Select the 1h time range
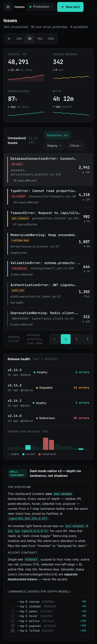The height and width of the screenshot is (644, 97). (9, 39)
